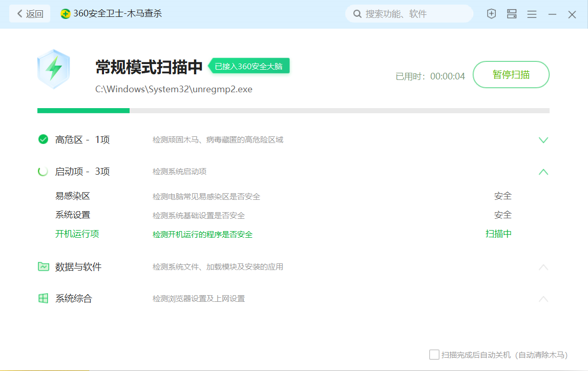The height and width of the screenshot is (371, 588).
Task: Expand the 高危区 section chevron
Action: coord(543,140)
